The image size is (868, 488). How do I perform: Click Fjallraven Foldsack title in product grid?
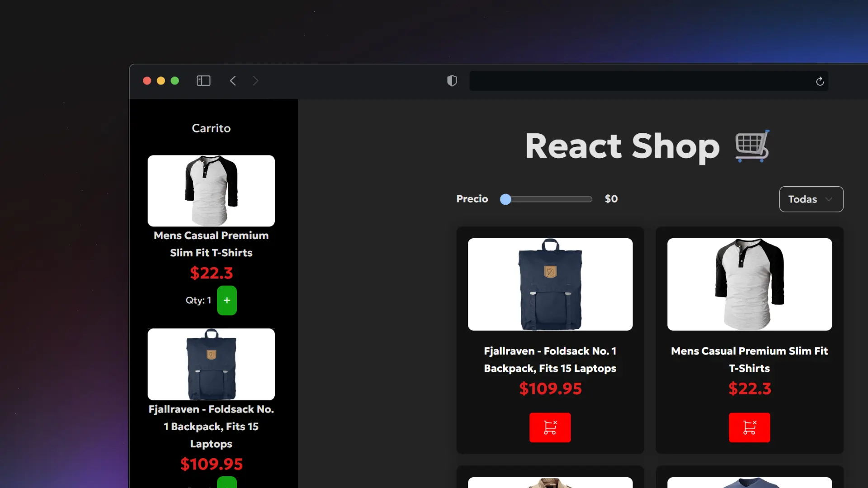[x=550, y=360]
